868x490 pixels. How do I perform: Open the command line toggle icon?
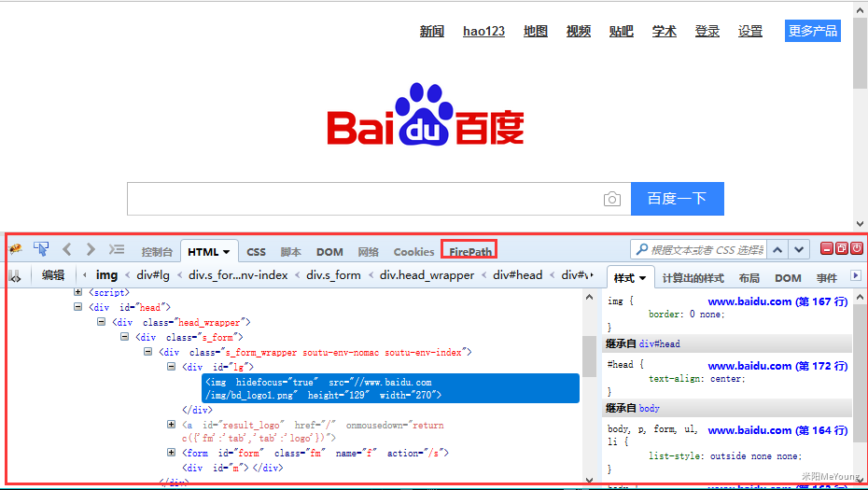(x=117, y=249)
